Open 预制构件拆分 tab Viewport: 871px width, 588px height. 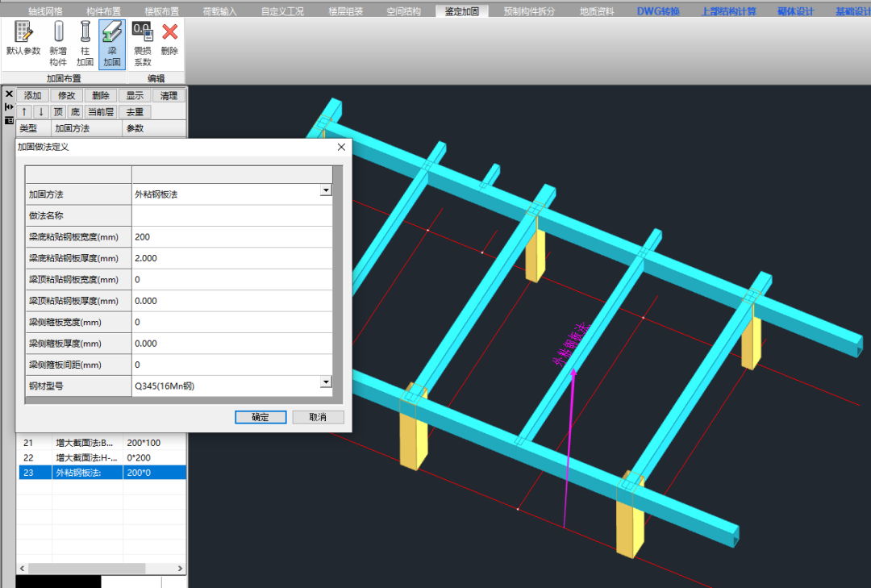pyautogui.click(x=529, y=11)
